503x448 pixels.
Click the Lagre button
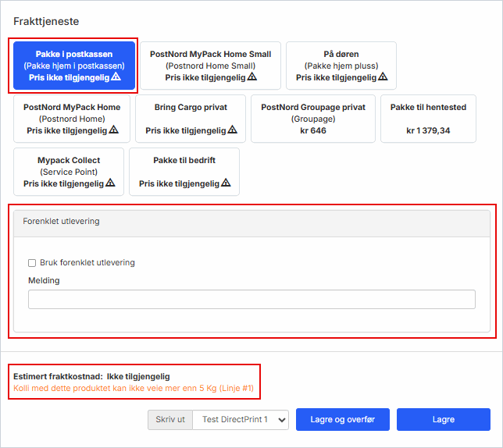pyautogui.click(x=443, y=420)
